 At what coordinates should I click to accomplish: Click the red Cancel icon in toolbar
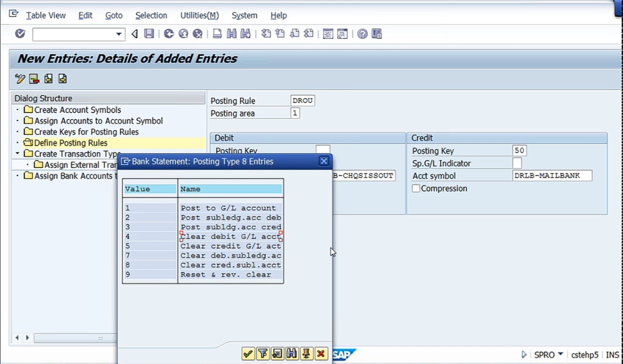click(198, 34)
